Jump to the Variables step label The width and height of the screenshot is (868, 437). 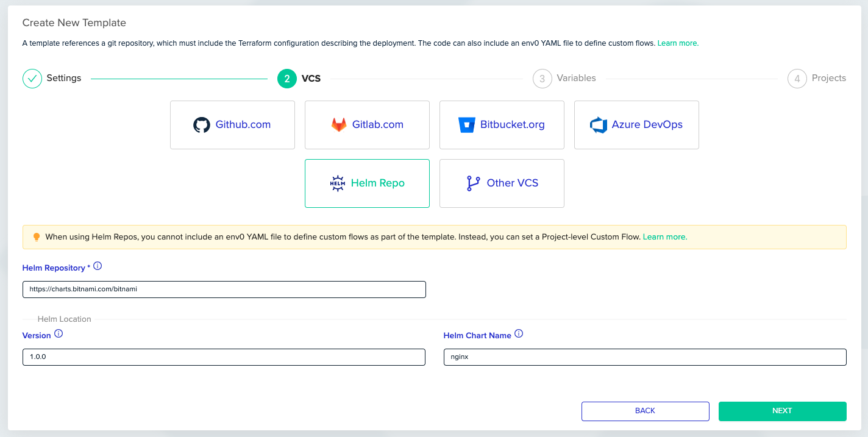(x=577, y=78)
